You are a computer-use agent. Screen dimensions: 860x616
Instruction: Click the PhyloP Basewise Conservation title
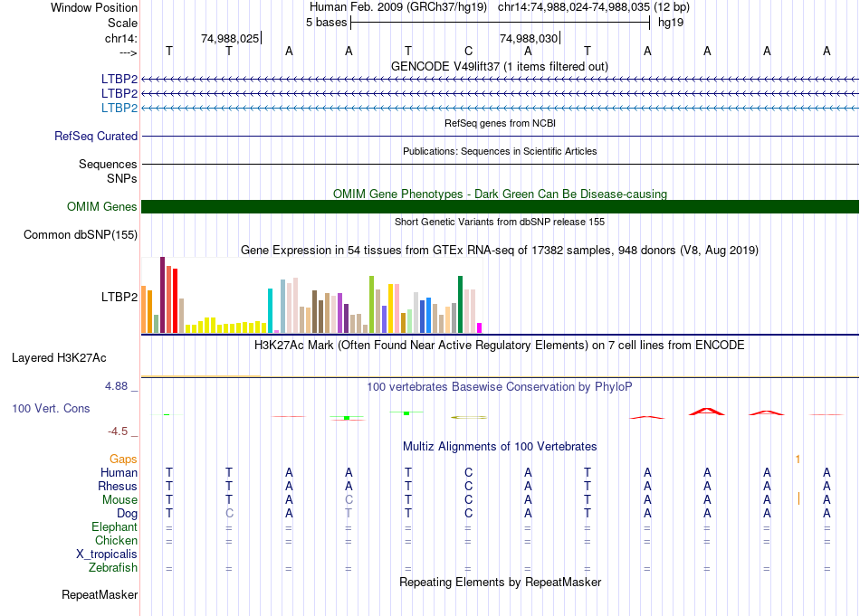pos(500,387)
